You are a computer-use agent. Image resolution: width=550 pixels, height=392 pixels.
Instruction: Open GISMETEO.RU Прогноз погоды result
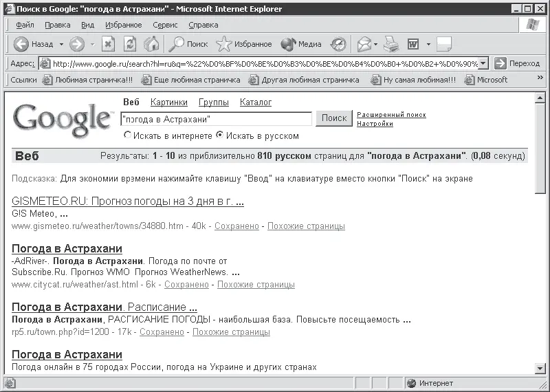(x=128, y=202)
